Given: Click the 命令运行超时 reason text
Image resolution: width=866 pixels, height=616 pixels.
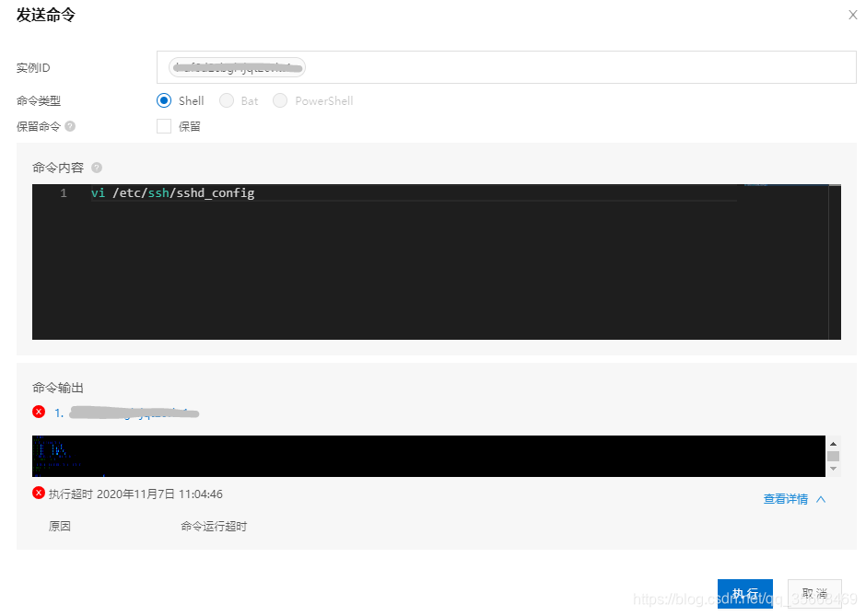Looking at the screenshot, I should pos(214,527).
